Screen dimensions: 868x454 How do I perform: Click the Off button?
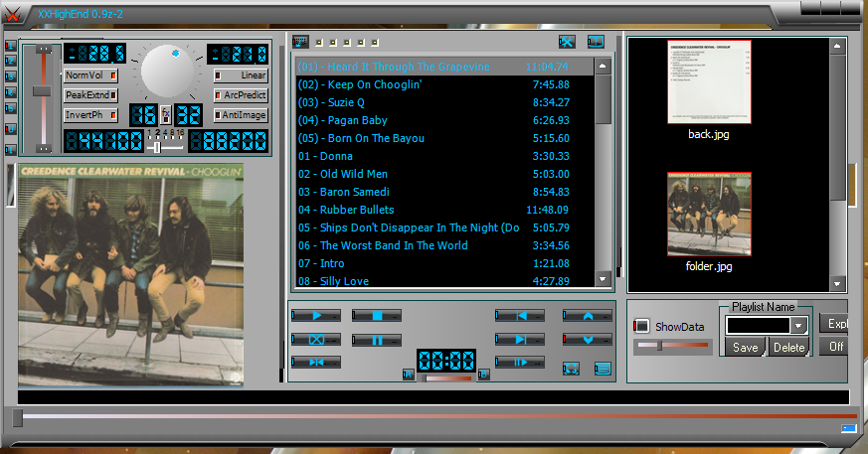coord(834,347)
